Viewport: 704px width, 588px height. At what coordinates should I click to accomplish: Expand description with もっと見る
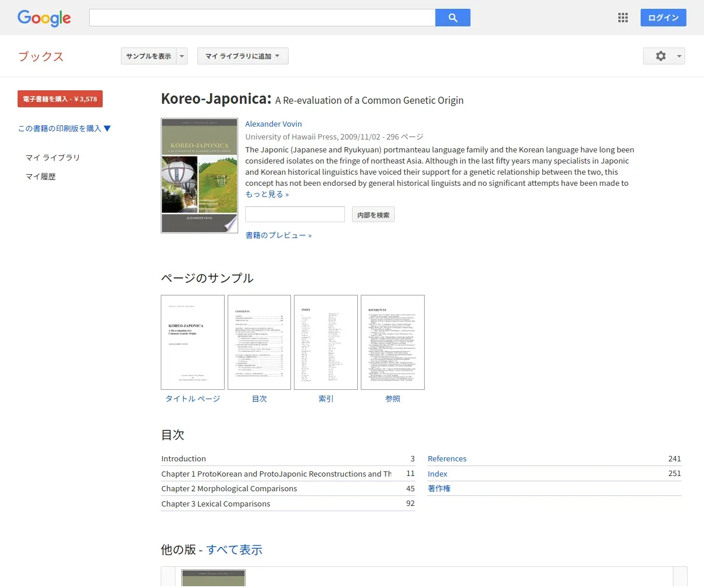pos(267,194)
